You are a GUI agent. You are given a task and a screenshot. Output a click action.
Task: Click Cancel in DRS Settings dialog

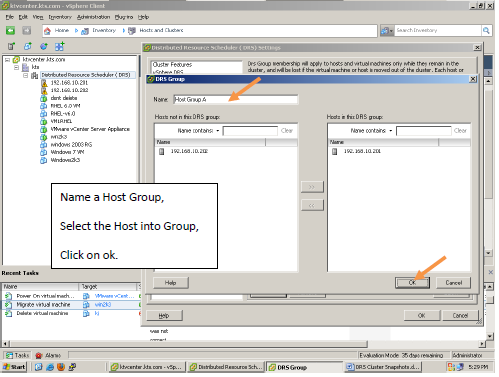[460, 315]
